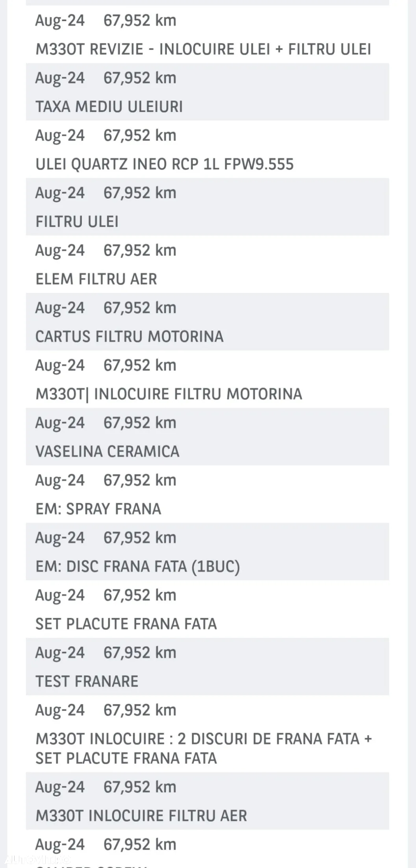Select the INLOCUIRE FILTRU MOTORINA entry

[x=207, y=379]
